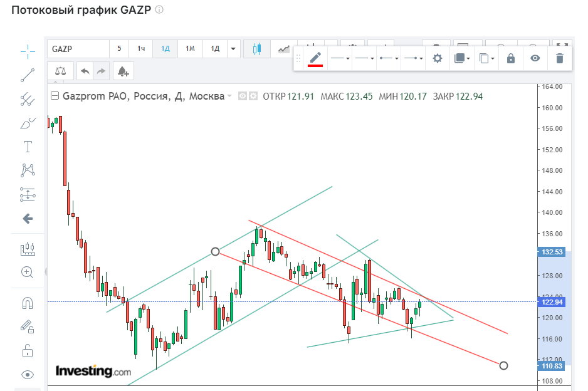
Task: Select the upper anchor point of red line
Action: pos(215,251)
